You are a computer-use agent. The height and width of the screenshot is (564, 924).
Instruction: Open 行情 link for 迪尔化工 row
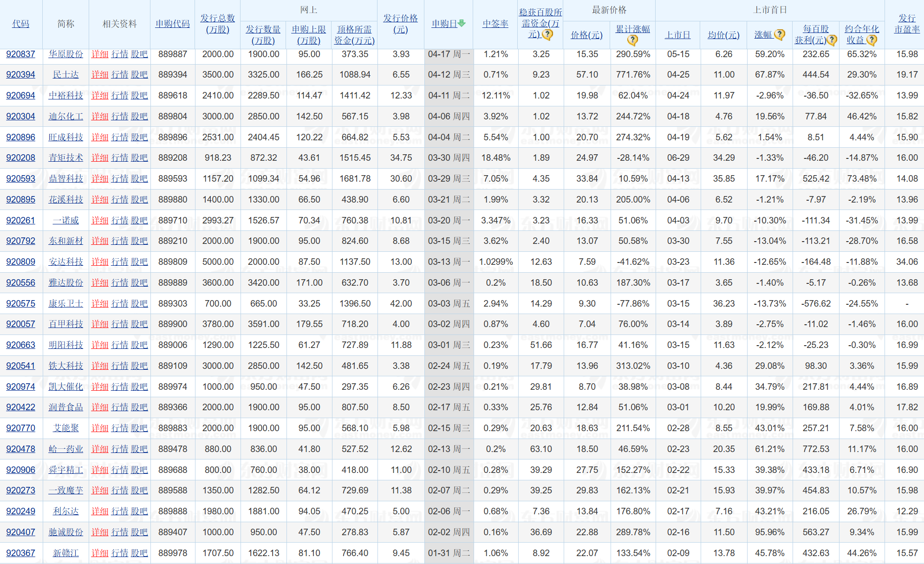click(119, 117)
